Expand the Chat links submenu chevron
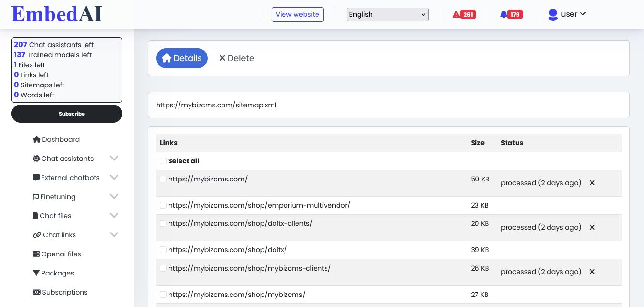Image resolution: width=644 pixels, height=307 pixels. 114,235
